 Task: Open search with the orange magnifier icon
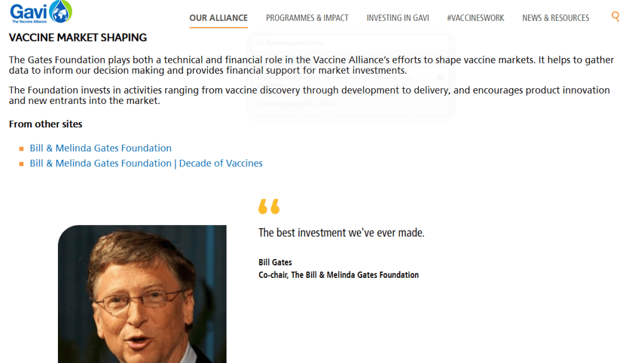(616, 17)
